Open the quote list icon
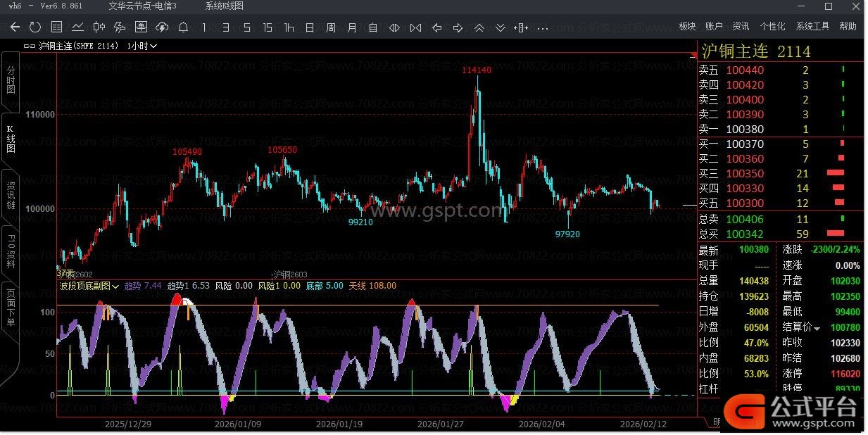Image resolution: width=868 pixels, height=435 pixels. pos(57,27)
